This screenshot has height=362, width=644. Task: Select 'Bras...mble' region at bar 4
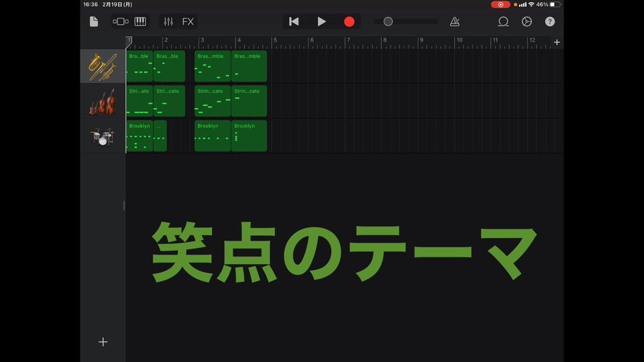[249, 66]
